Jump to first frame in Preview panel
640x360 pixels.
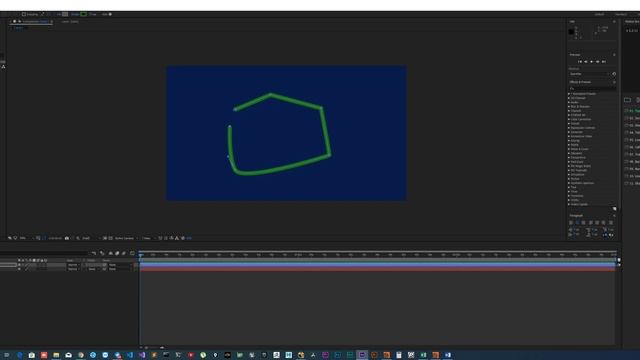pos(580,62)
